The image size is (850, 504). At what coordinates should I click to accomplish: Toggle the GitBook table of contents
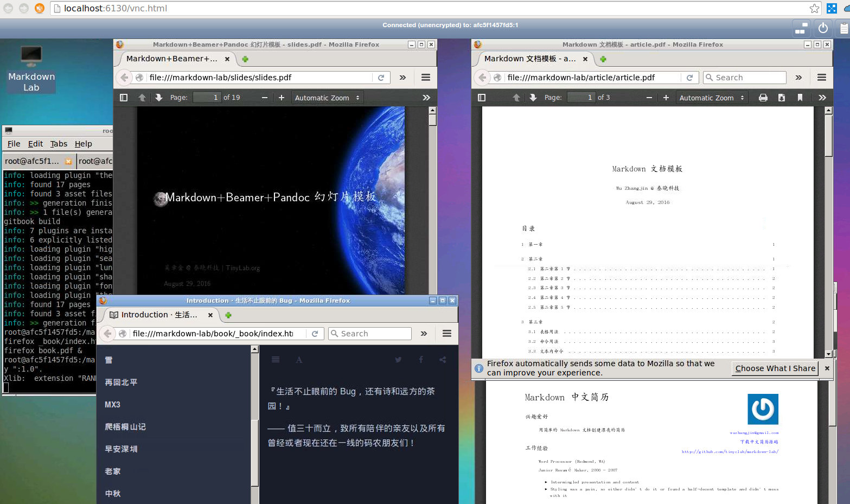pyautogui.click(x=276, y=360)
